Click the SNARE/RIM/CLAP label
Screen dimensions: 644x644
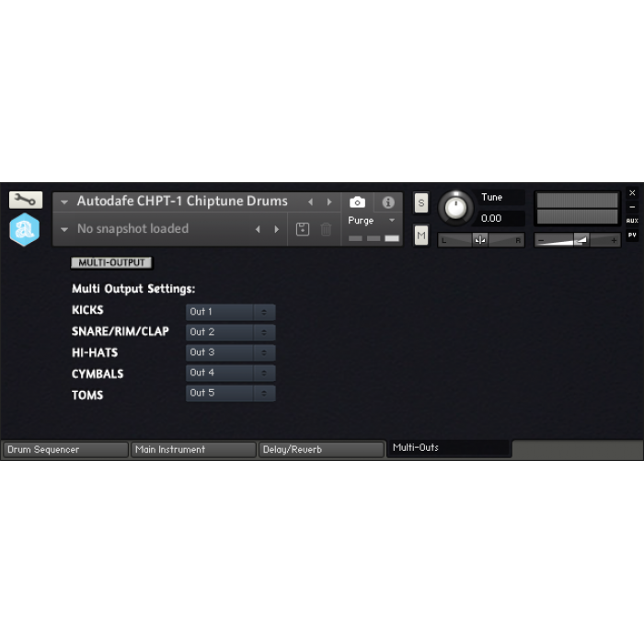coord(121,331)
